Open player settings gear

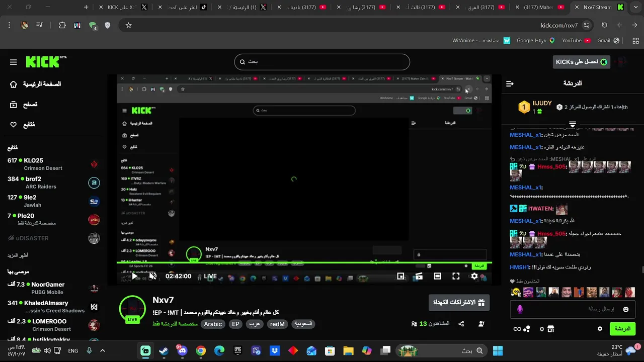click(x=474, y=276)
